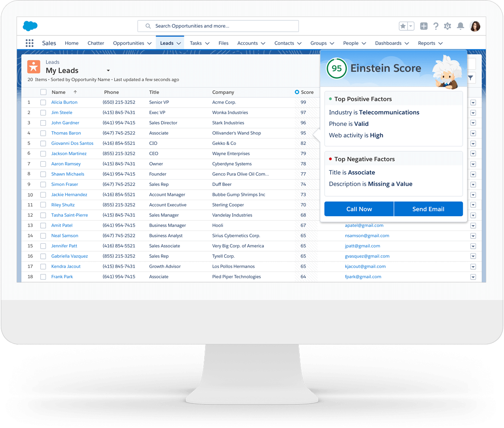Open row actions dropdown for Amit Patel
This screenshot has height=428, width=504.
coord(473,226)
